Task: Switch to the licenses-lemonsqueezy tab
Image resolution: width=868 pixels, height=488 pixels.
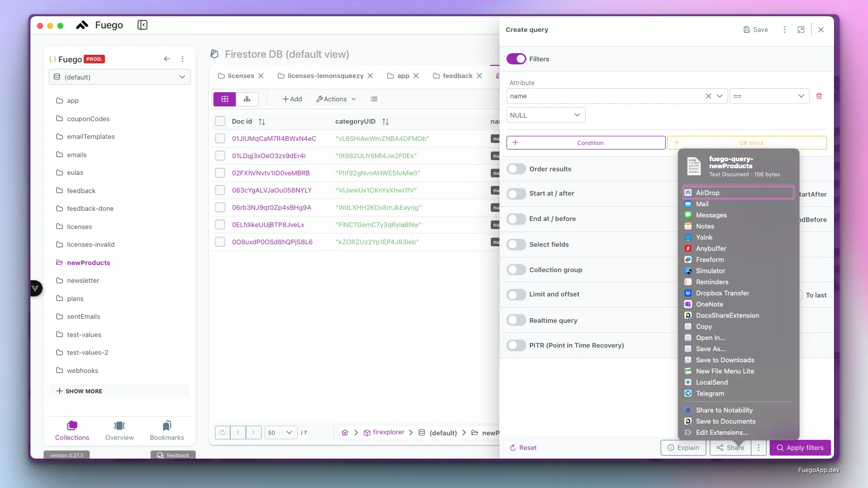Action: point(324,76)
